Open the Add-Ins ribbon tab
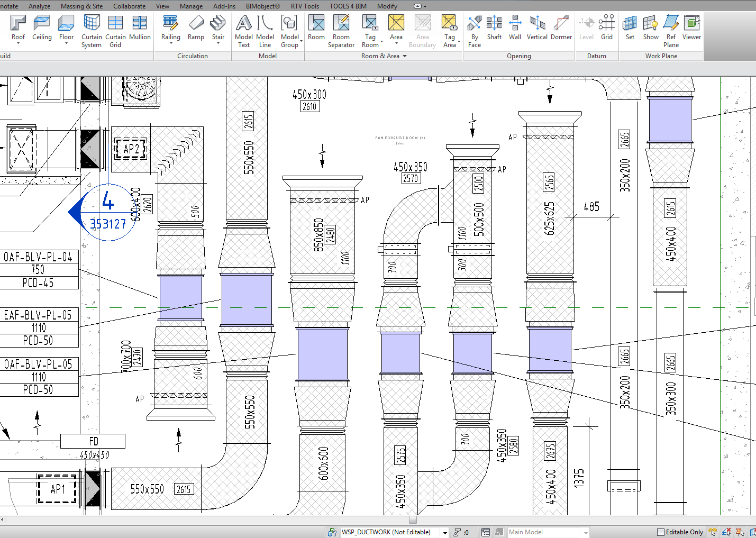 (224, 6)
